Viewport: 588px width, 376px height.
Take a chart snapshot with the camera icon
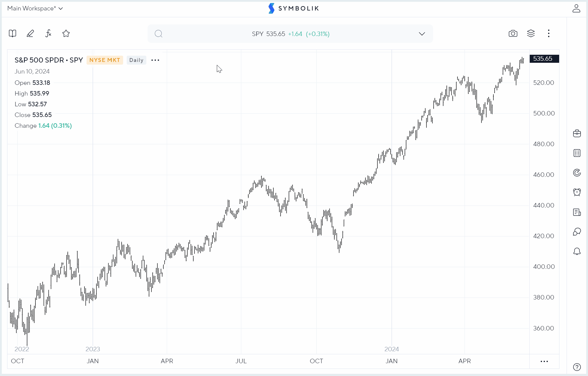(513, 33)
